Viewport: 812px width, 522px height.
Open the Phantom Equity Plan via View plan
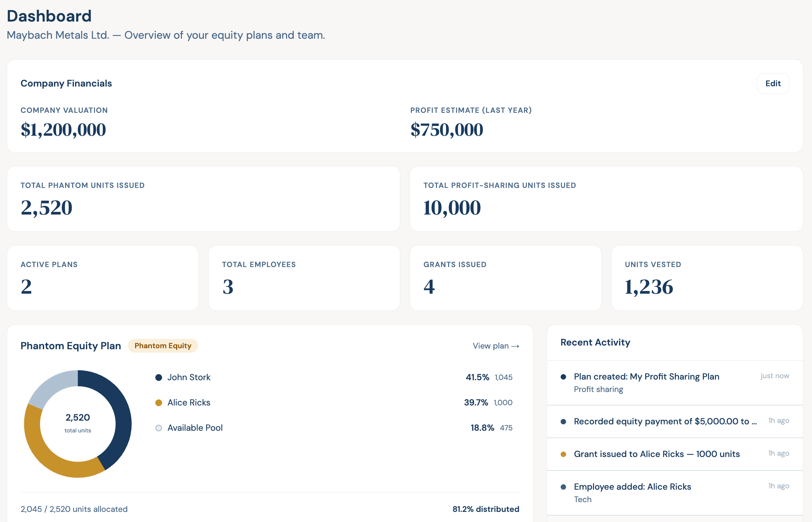tap(491, 346)
